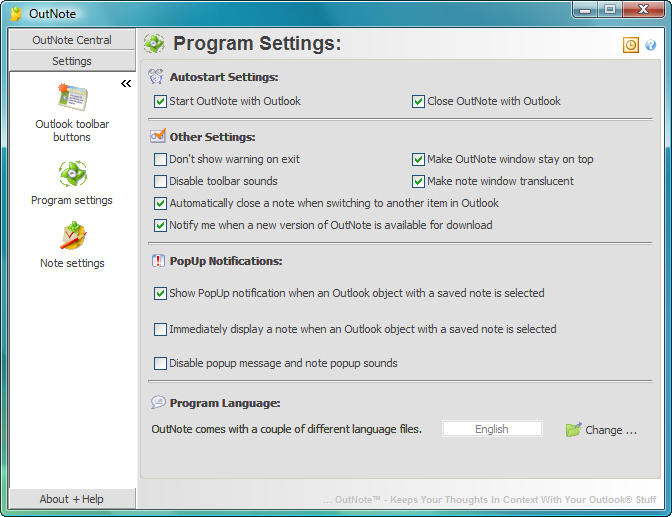Click the orange clock icon at top right
This screenshot has width=672, height=517.
[631, 45]
